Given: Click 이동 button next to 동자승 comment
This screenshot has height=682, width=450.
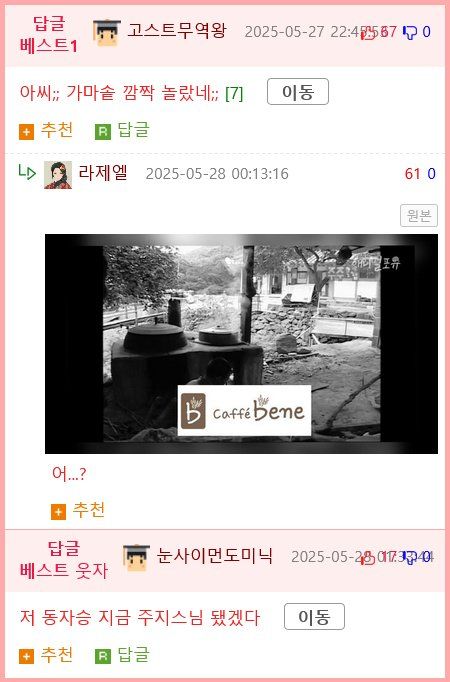Looking at the screenshot, I should (x=314, y=616).
